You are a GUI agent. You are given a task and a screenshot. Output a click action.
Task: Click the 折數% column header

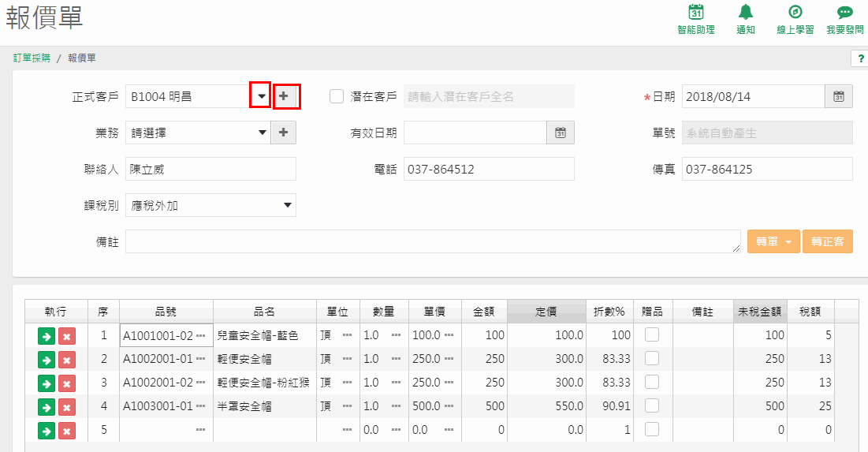click(x=609, y=312)
